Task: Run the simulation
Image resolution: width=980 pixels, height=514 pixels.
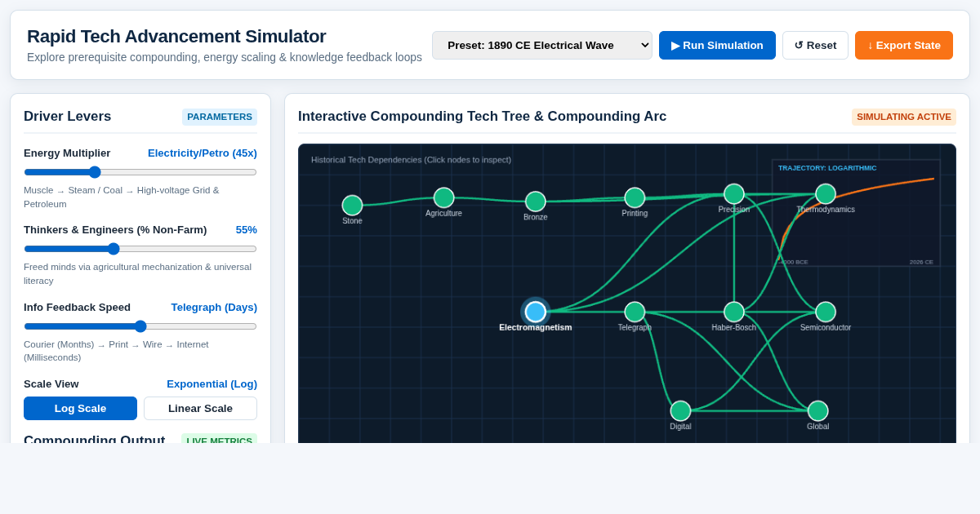Action: (x=717, y=45)
